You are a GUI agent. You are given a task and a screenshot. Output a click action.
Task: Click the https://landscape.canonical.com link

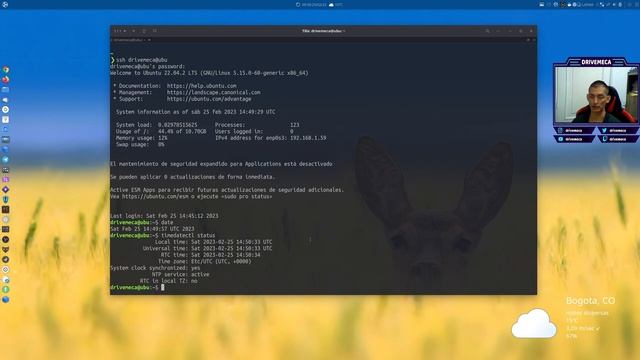tap(213, 93)
